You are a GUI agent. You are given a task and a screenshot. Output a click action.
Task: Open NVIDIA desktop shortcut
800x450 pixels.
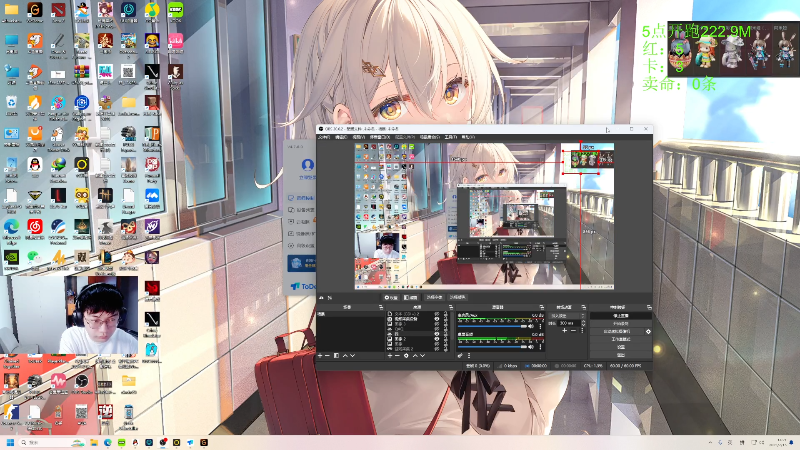coord(11,260)
